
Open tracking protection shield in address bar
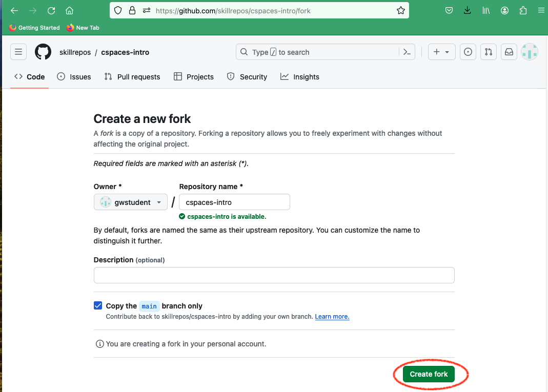118,10
